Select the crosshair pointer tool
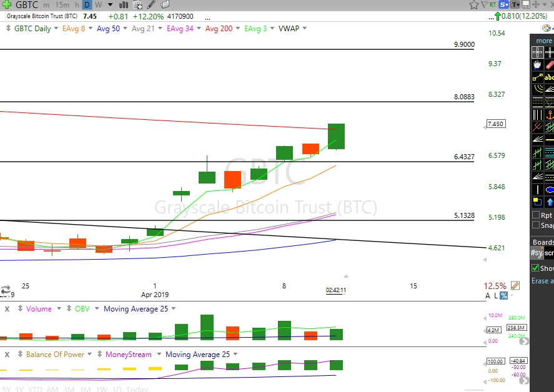Screen dimensions: 554x392 (x=537, y=52)
